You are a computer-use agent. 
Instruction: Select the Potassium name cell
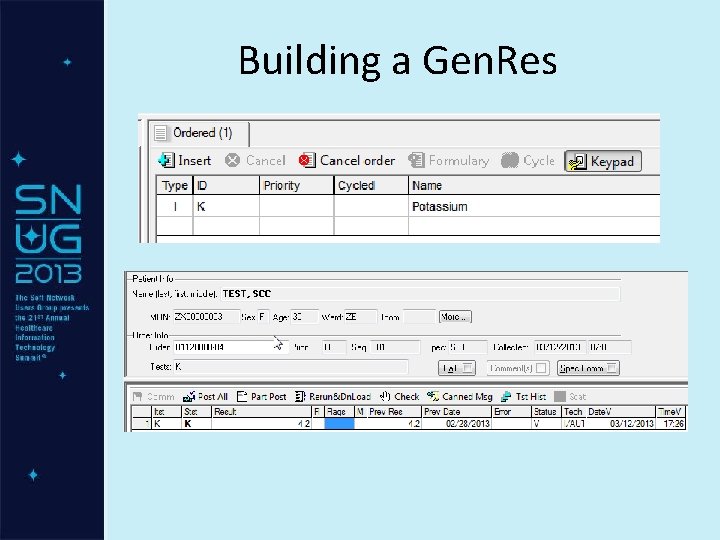pyautogui.click(x=534, y=207)
